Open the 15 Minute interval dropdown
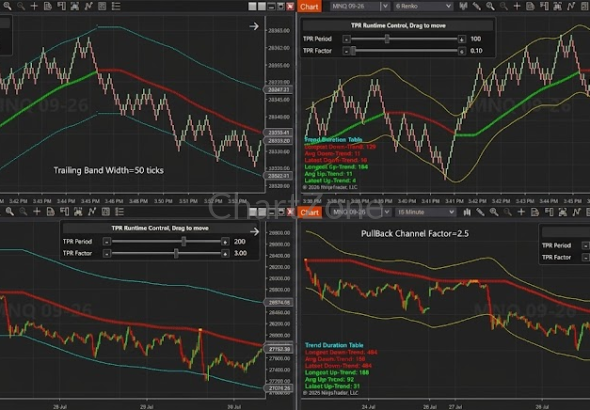This screenshot has width=590, height=410. (426, 212)
